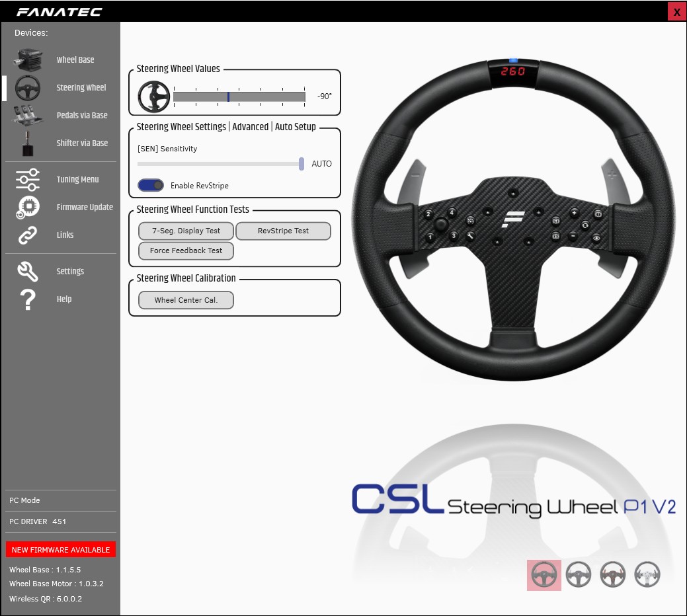Select the Pedals via Base device icon
The image size is (687, 616).
tap(27, 115)
